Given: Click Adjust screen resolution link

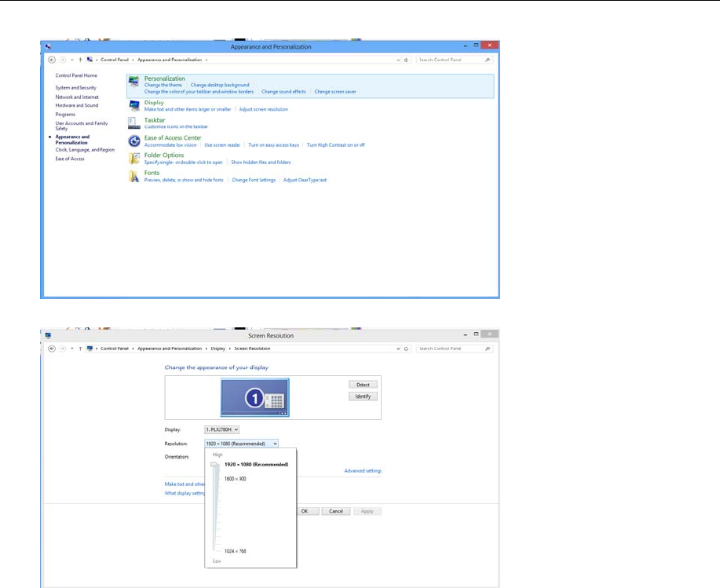Looking at the screenshot, I should 264,109.
